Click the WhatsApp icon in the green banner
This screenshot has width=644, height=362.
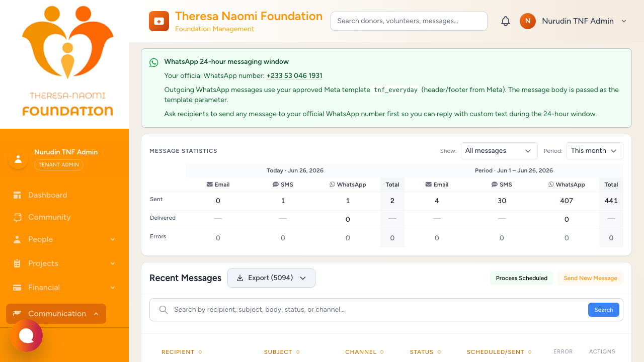pyautogui.click(x=154, y=62)
